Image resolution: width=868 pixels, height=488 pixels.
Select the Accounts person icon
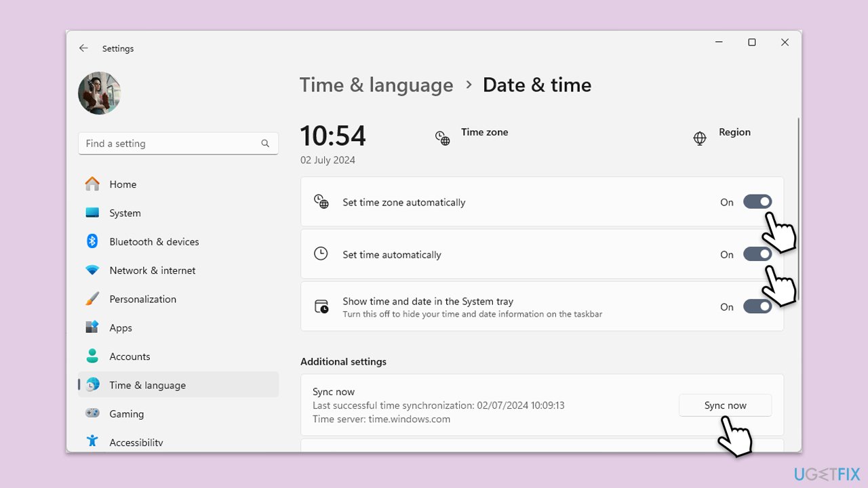[x=92, y=356]
